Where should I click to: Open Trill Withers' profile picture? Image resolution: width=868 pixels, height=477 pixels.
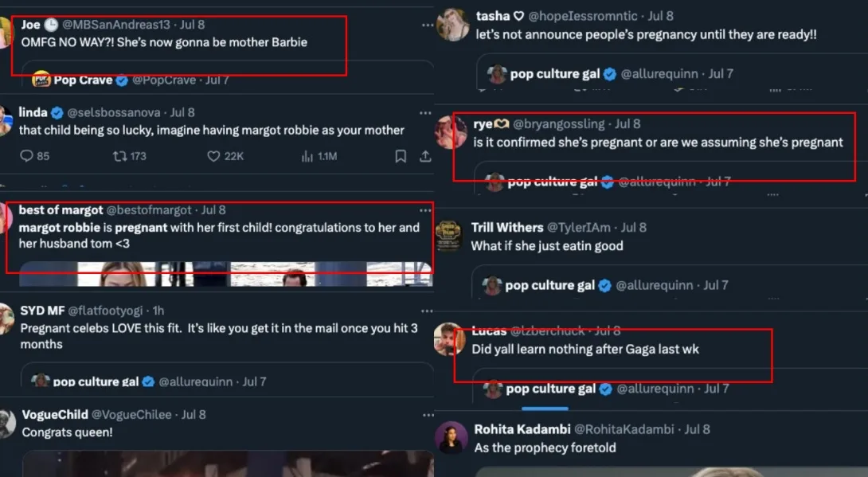click(x=451, y=237)
